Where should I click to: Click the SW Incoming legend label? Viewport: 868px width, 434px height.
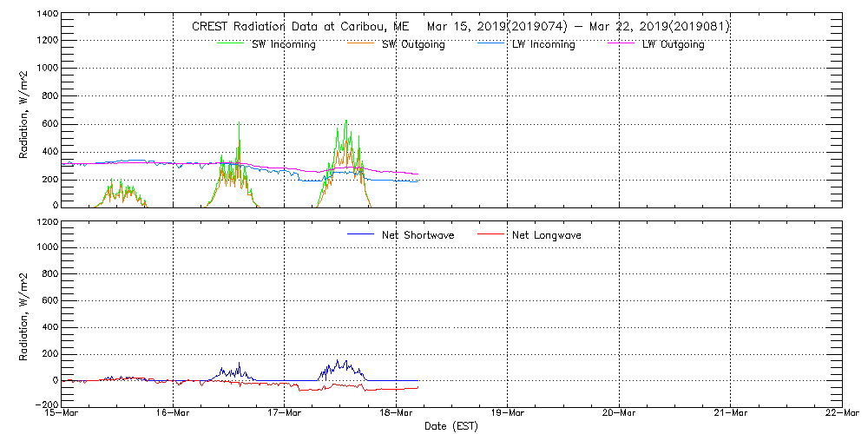283,44
